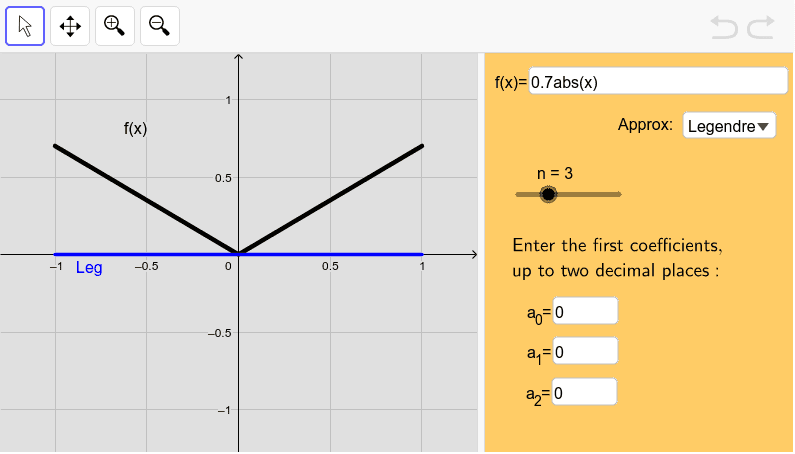Activate the Move Graphics View tool

[x=70, y=26]
